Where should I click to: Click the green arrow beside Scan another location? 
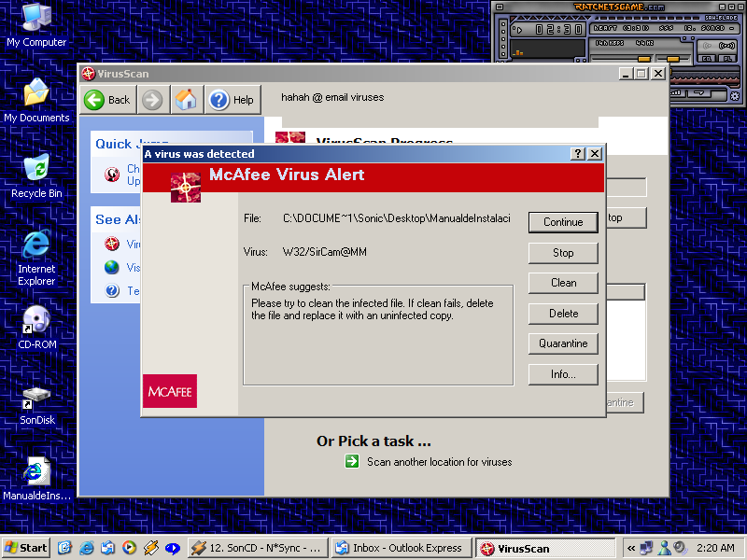pos(352,461)
